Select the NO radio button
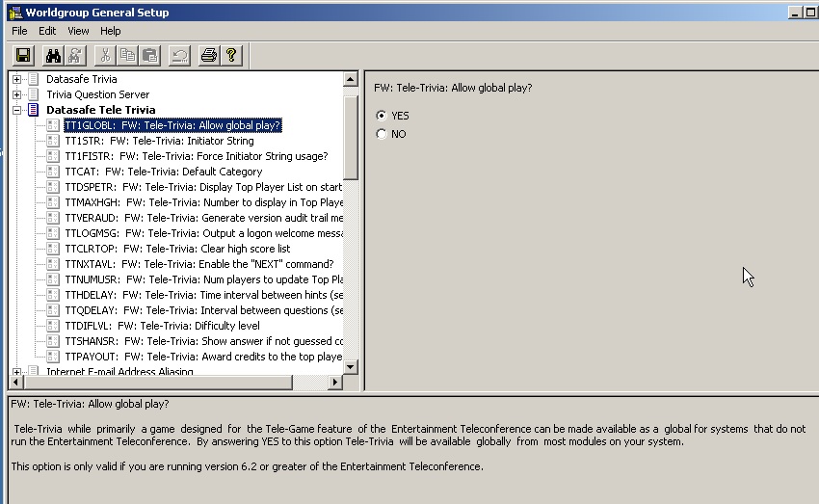This screenshot has width=819, height=504. [x=382, y=134]
